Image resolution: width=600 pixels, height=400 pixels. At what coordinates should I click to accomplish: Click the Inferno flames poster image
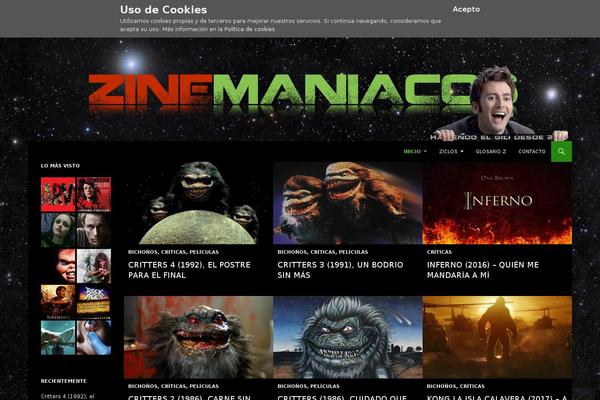tap(497, 203)
